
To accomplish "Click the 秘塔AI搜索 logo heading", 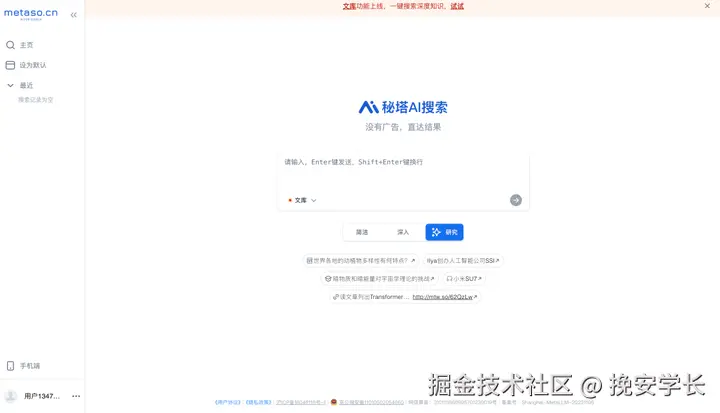I will [403, 107].
